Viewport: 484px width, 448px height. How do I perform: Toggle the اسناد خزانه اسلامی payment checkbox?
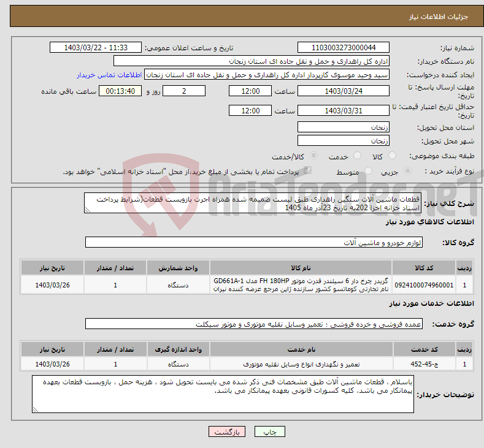307,170
